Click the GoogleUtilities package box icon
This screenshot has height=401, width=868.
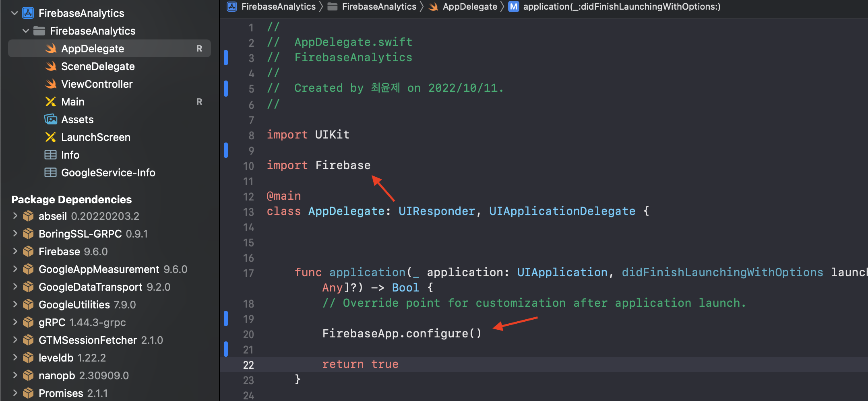click(28, 305)
